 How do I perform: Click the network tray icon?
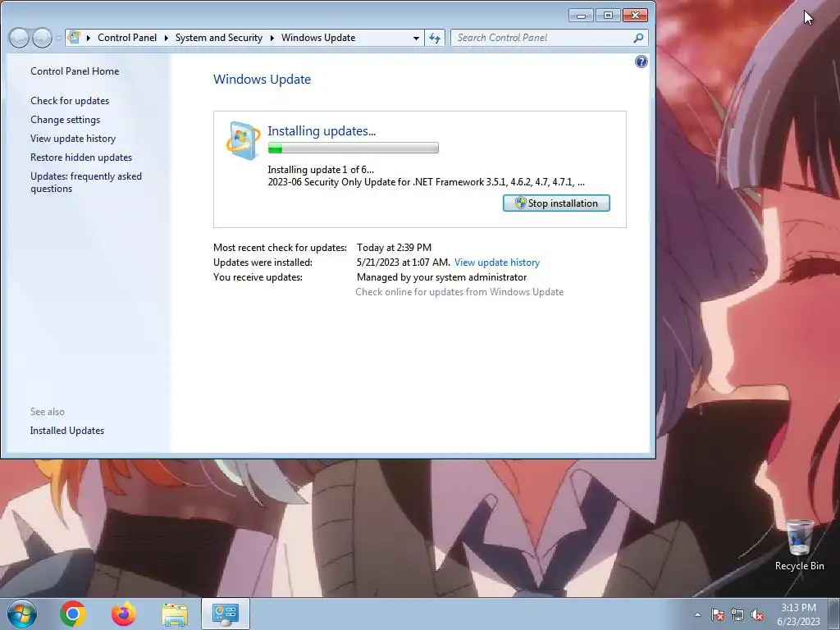[x=737, y=614]
